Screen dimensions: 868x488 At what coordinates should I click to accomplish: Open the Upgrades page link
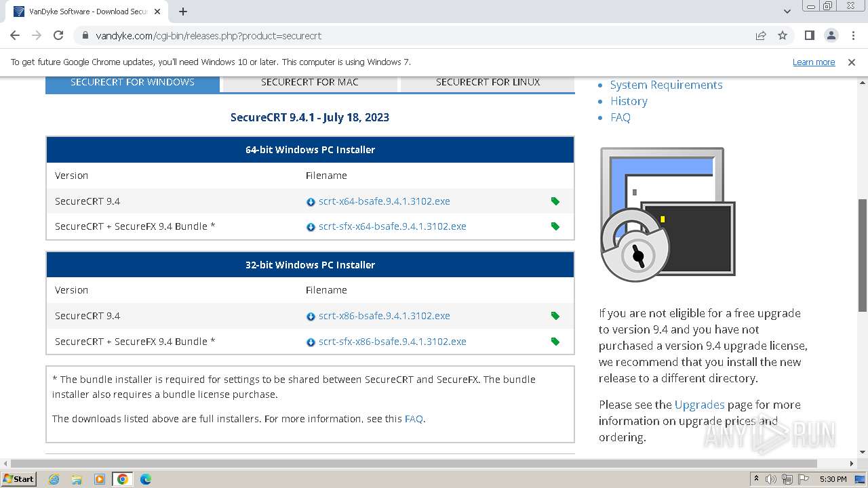pyautogui.click(x=699, y=405)
